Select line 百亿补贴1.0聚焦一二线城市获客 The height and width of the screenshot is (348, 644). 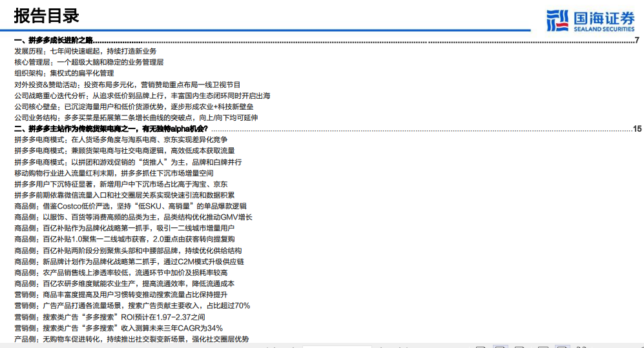(125, 240)
